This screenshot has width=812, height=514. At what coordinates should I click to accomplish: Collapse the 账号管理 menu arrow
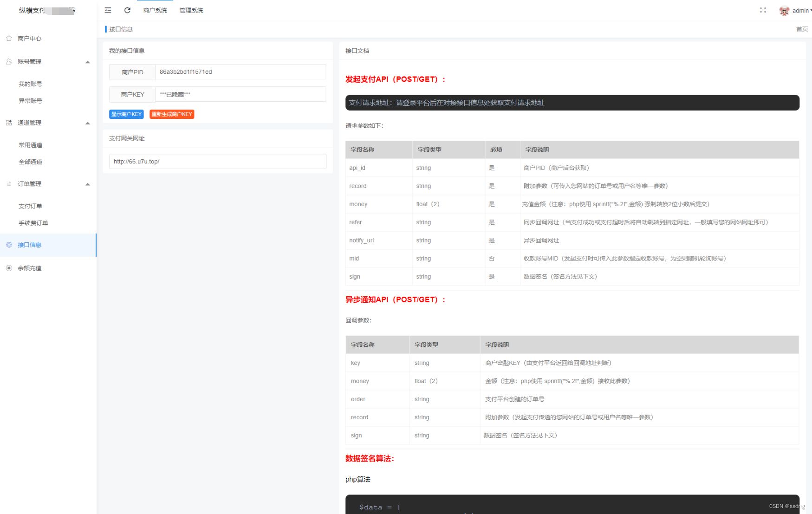[x=88, y=62]
